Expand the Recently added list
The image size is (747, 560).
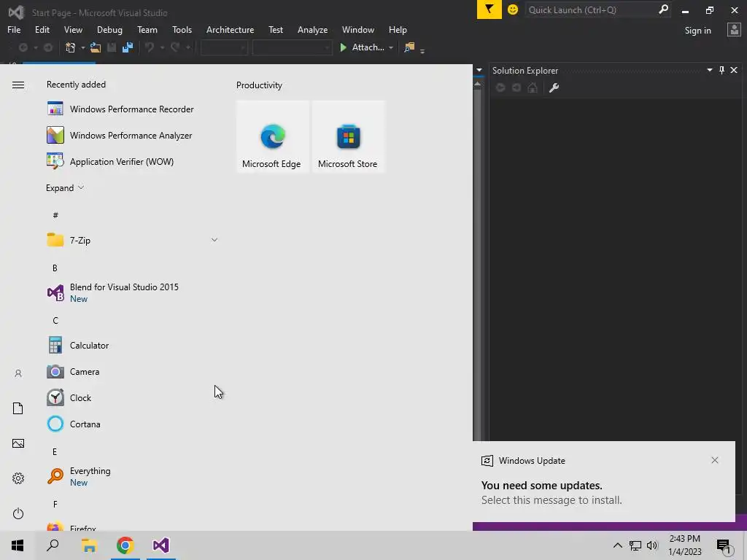click(x=65, y=187)
